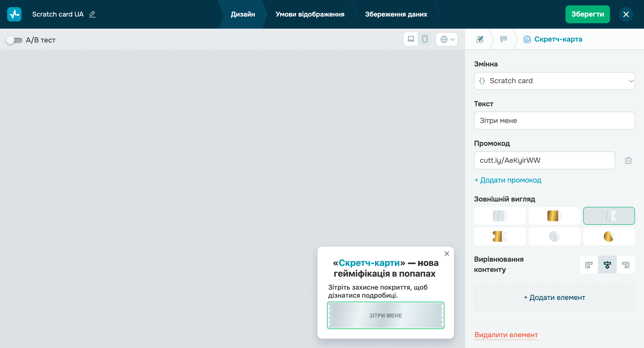
Task: Select center content alignment
Action: click(607, 265)
